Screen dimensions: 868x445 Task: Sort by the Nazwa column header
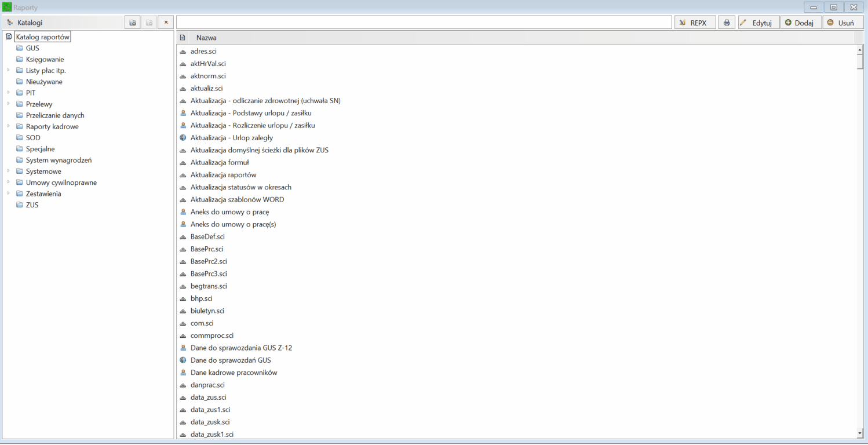pyautogui.click(x=206, y=38)
